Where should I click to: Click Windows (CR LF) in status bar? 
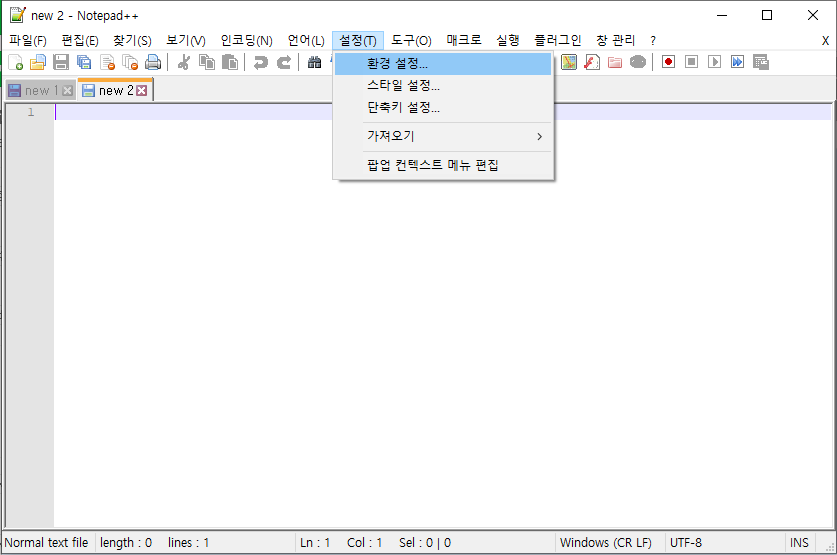(606, 543)
